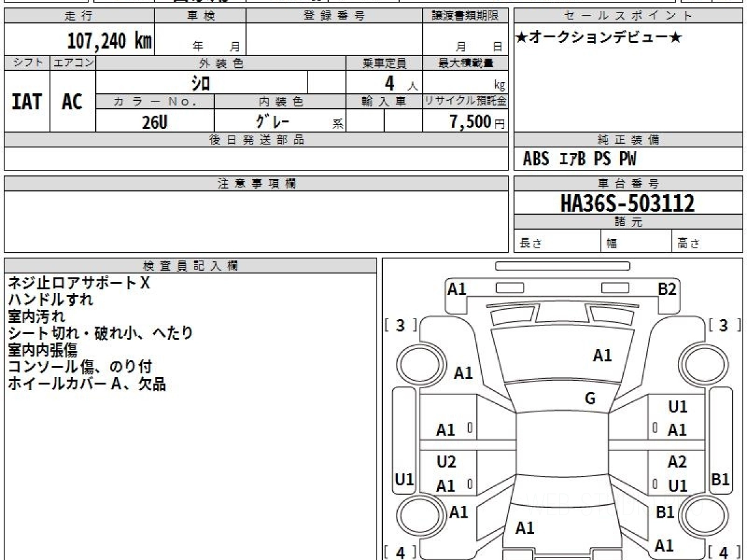Select inspector note ハンドルすれ
The width and height of the screenshot is (747, 560).
point(50,300)
